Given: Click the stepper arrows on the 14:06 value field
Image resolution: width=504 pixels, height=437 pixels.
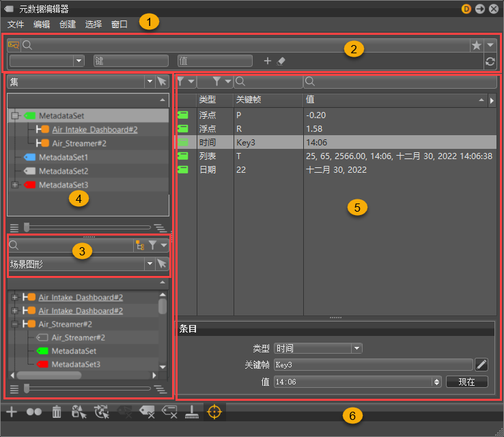Looking at the screenshot, I should point(436,382).
